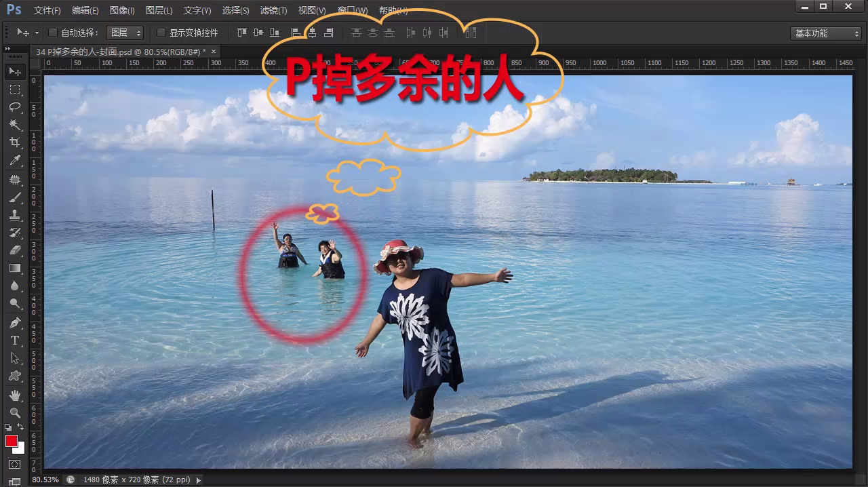The height and width of the screenshot is (487, 868).
Task: Select the Brush tool
Action: (15, 198)
